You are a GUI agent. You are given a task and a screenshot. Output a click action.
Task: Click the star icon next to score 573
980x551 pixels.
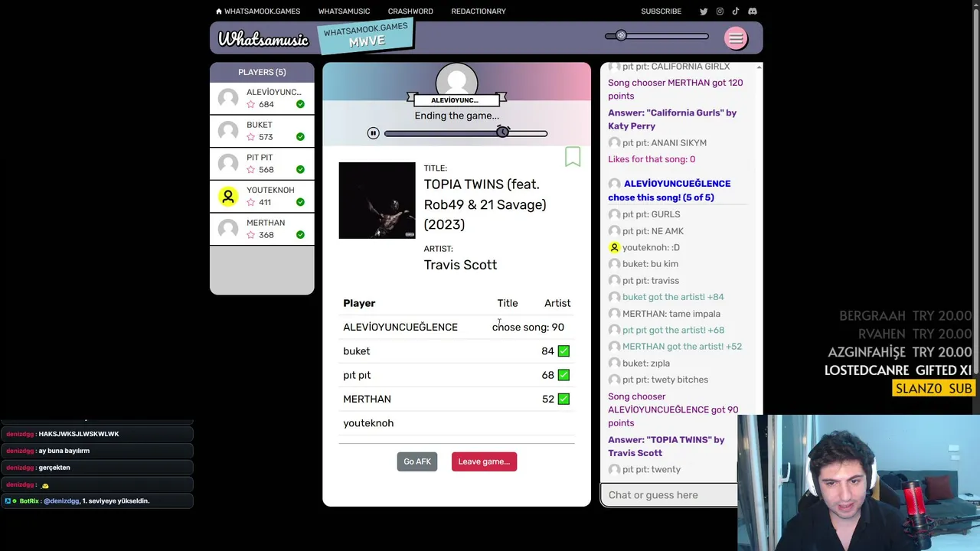click(251, 138)
